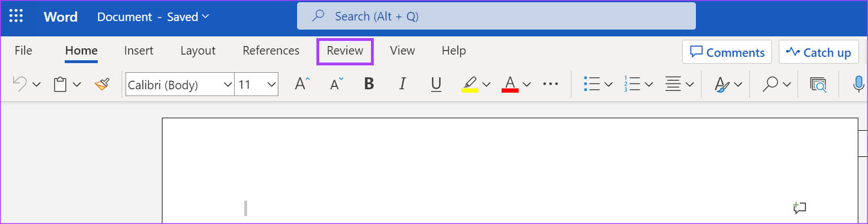Select the Format Painter brush icon
The image size is (868, 224).
click(102, 85)
